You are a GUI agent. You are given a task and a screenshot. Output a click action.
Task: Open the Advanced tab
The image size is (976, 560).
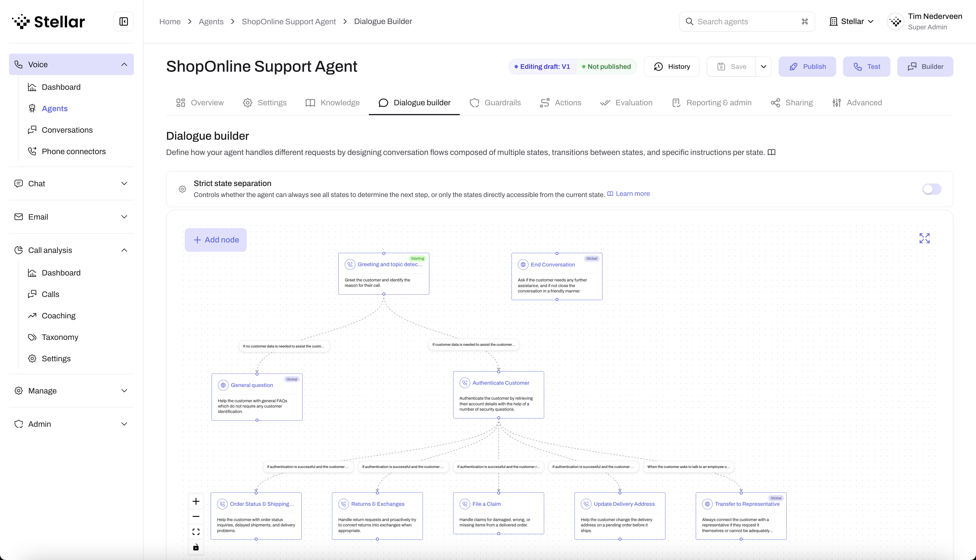tap(857, 103)
